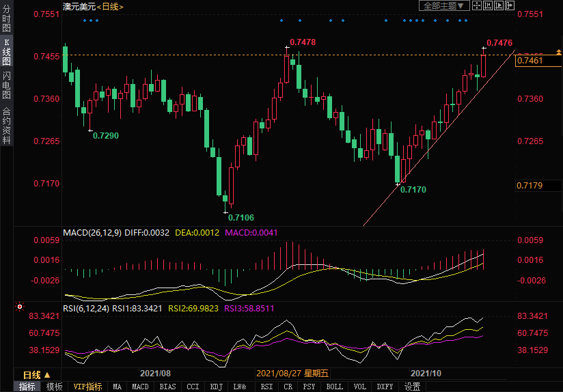Open the 全部主题 theme dropdown

pyautogui.click(x=443, y=5)
